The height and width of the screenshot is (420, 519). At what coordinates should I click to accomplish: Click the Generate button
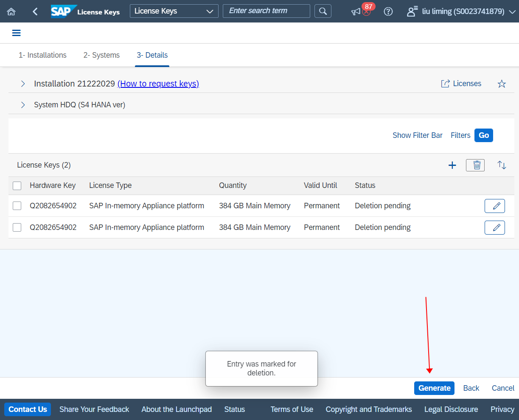tap(434, 388)
